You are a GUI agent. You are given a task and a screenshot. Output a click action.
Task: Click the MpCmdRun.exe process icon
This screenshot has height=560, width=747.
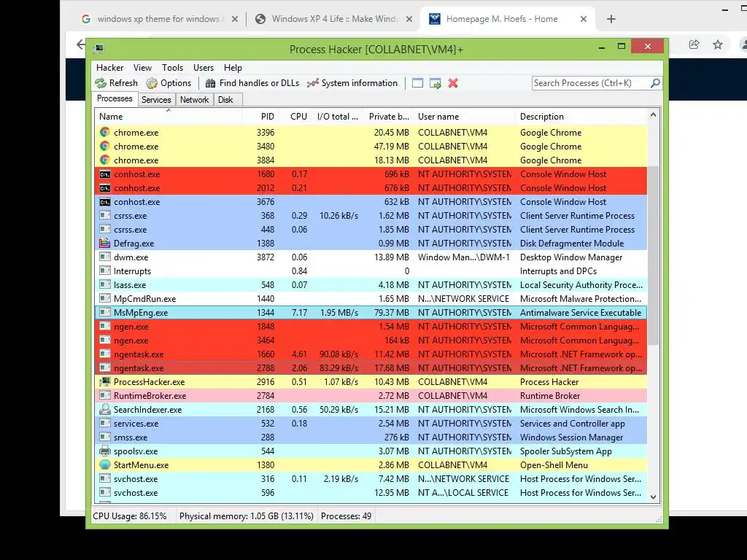[x=105, y=298]
